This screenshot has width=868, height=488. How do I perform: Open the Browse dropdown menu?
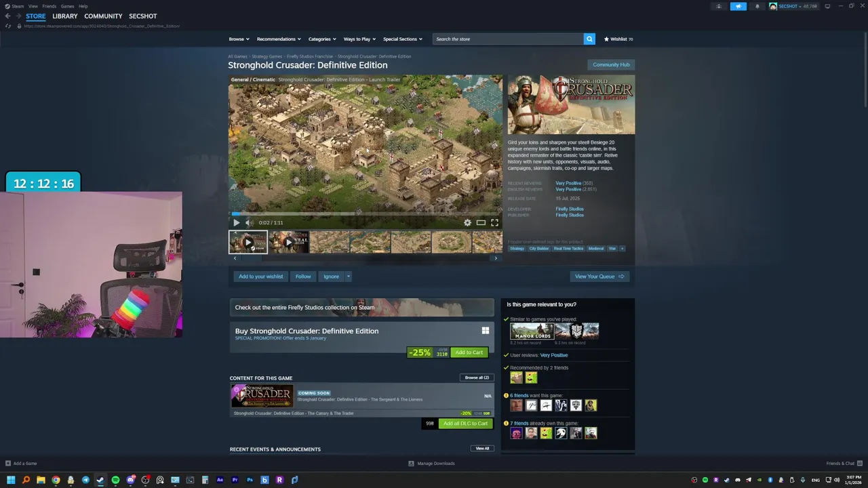point(239,39)
